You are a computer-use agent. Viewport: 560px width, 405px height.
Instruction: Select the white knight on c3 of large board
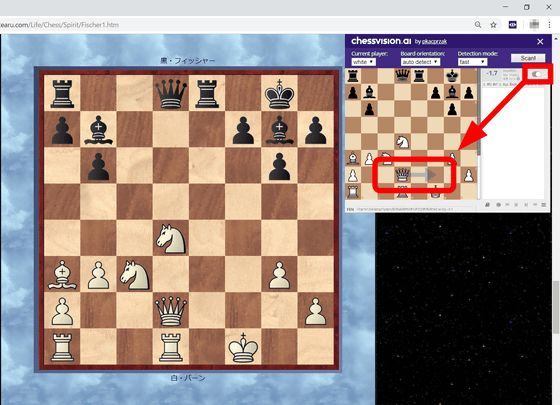point(134,275)
